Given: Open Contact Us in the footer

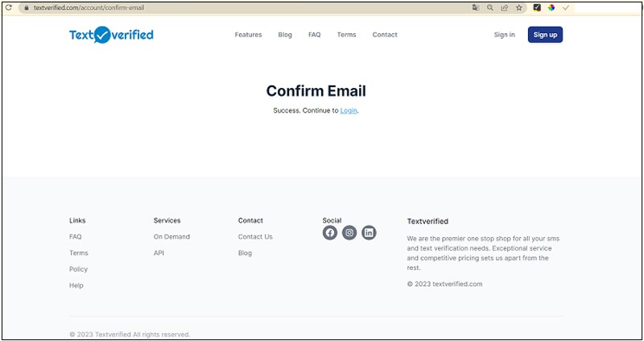Looking at the screenshot, I should coord(255,237).
